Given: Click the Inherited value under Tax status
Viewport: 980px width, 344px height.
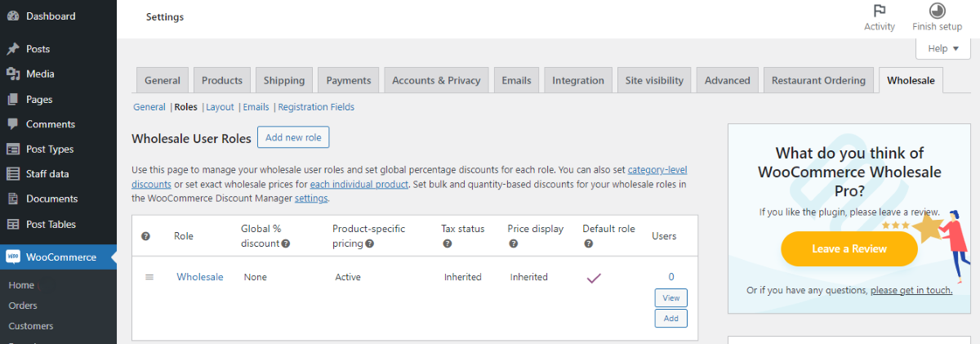Looking at the screenshot, I should coord(463,277).
